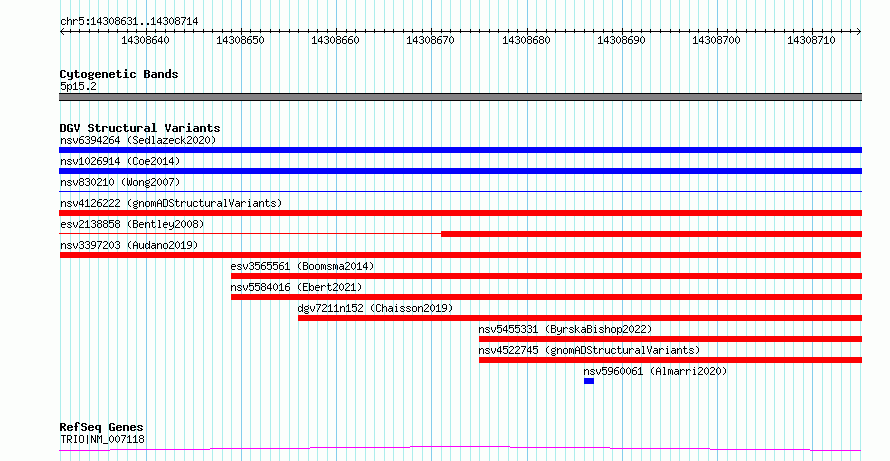Select the red bar under nsv3397203 (Audano2019)

pos(460,255)
